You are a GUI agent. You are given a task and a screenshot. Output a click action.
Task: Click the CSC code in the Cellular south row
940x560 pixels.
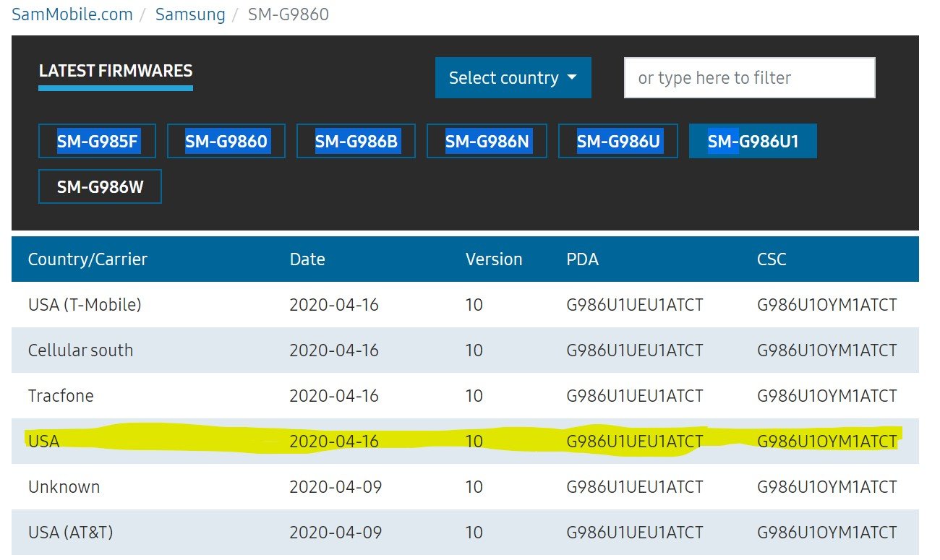pyautogui.click(x=827, y=350)
